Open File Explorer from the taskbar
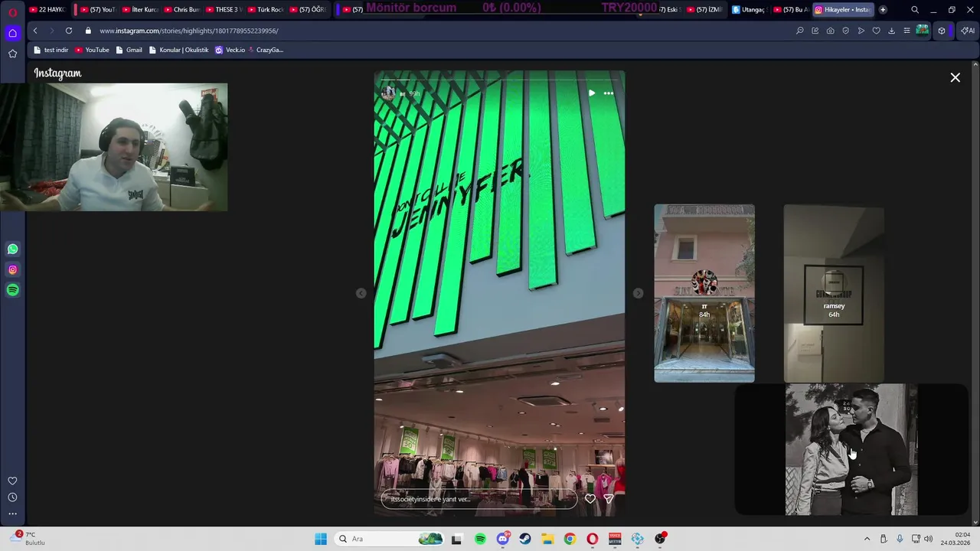Screen dimensions: 980x551 547,539
